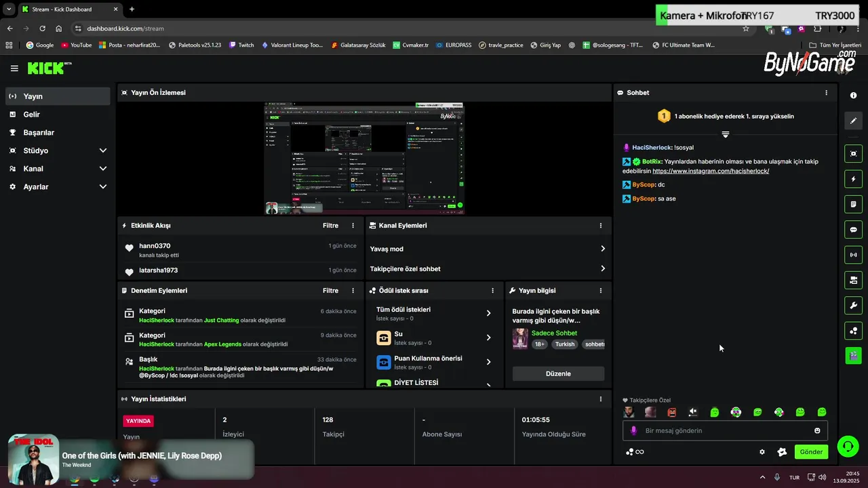
Task: Click the camera icon in right rail
Action: coord(854,280)
